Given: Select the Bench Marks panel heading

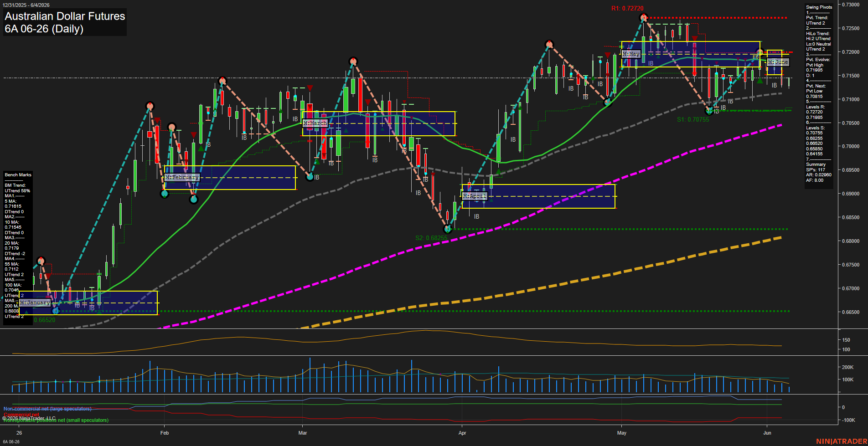Looking at the screenshot, I should [18, 175].
